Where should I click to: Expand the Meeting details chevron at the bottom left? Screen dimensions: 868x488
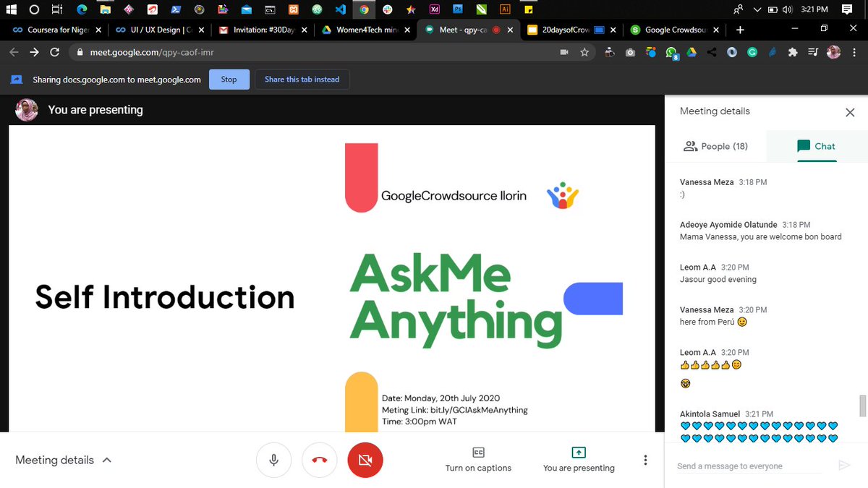tap(107, 460)
